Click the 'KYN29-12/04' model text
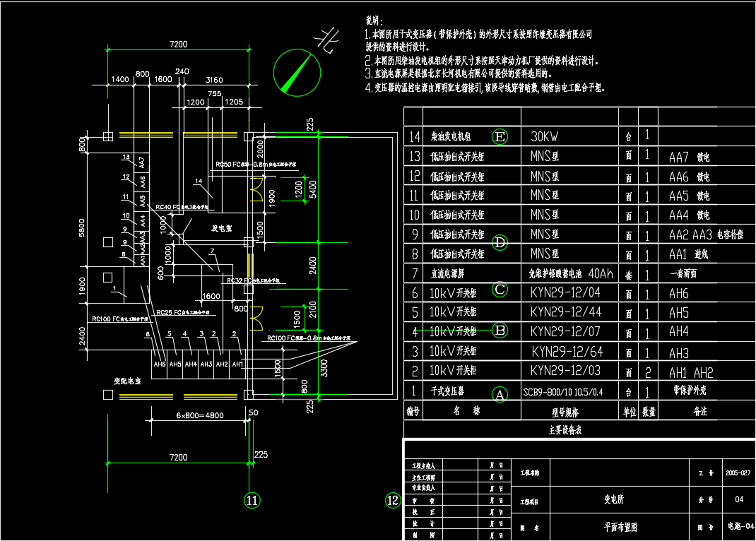Viewport: 756px width, 541px height. (x=565, y=292)
